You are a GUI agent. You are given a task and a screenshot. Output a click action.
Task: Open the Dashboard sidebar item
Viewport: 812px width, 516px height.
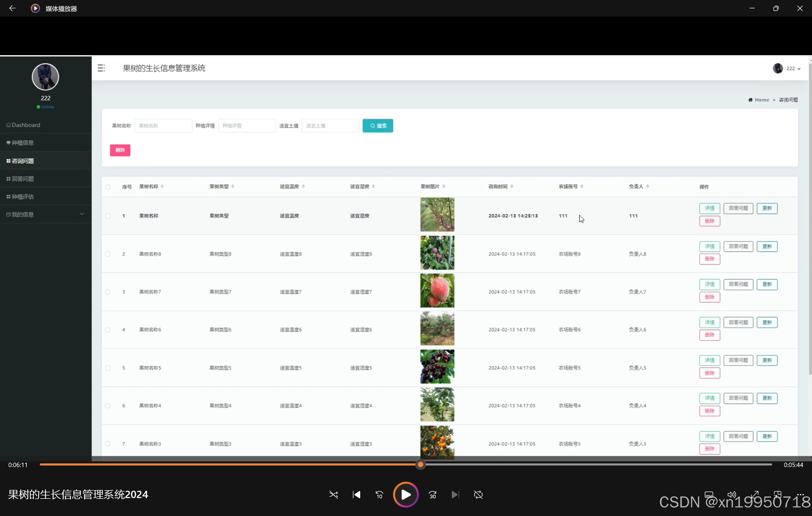[46, 125]
